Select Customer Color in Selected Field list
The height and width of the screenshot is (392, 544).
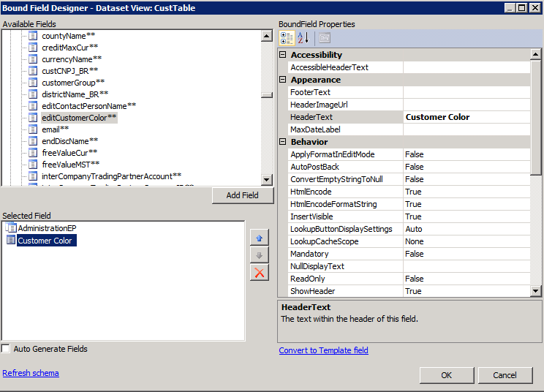click(45, 241)
